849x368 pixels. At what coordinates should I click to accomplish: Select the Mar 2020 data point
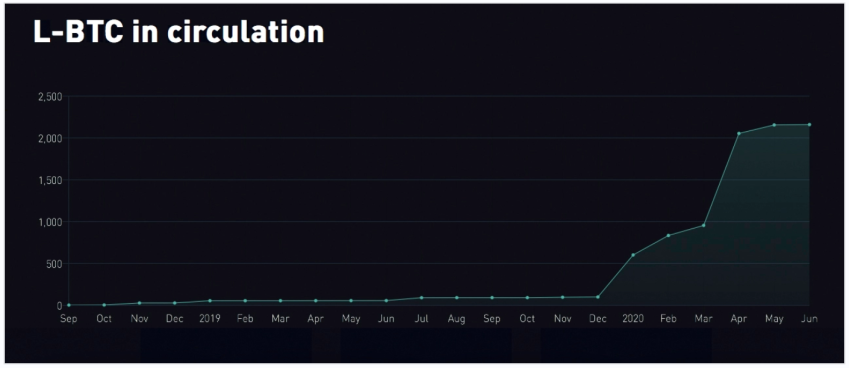(703, 225)
